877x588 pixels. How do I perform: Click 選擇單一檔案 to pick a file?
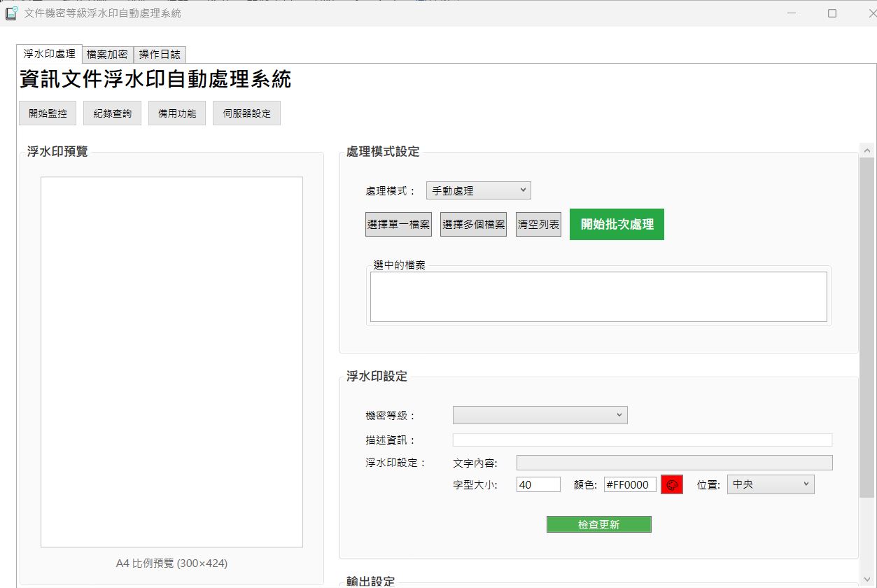pos(398,225)
